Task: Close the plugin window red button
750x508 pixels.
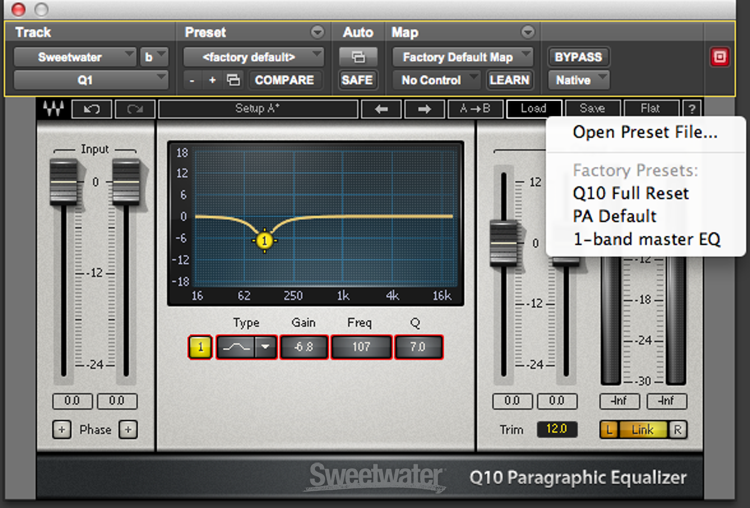Action: [18, 9]
